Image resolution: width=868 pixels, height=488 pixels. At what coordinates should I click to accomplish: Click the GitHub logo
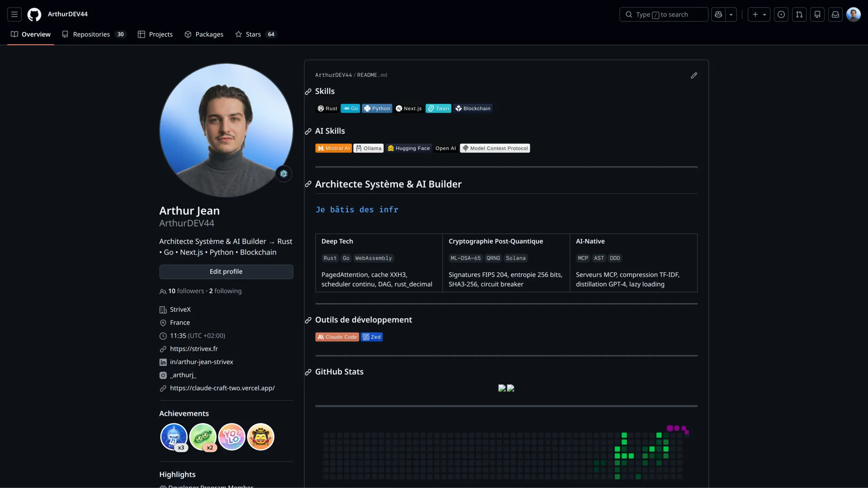point(34,14)
